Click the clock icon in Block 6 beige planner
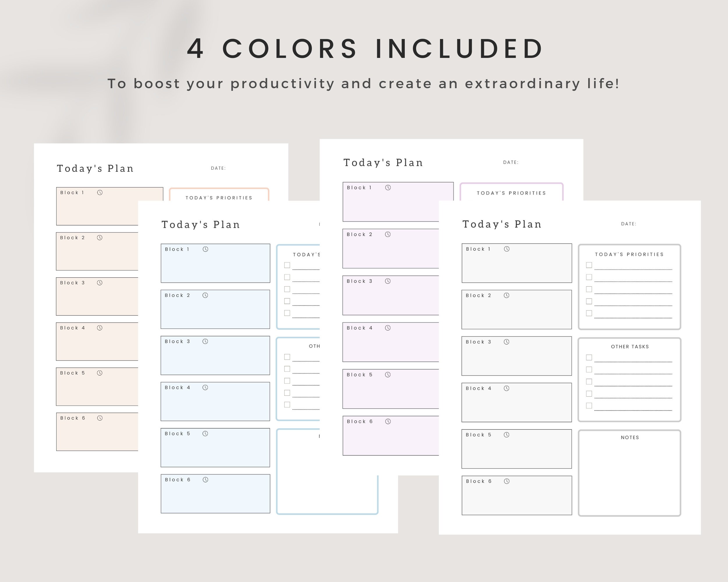This screenshot has height=582, width=728. tap(100, 418)
